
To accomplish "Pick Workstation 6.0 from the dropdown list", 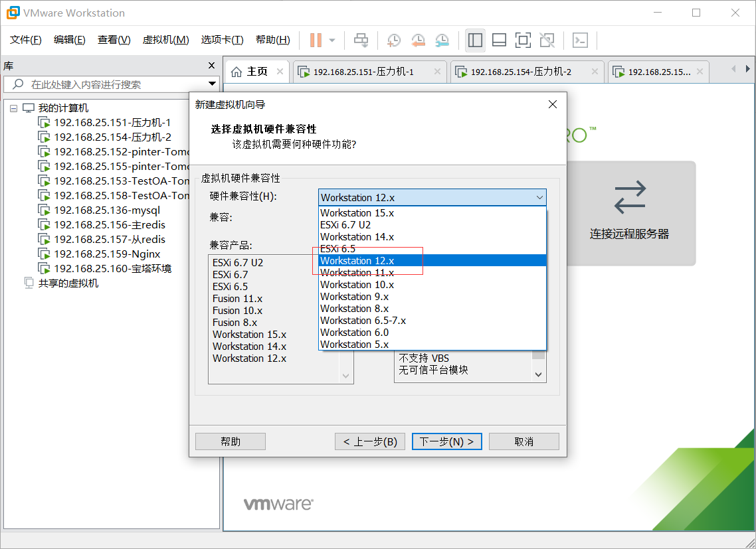I will pyautogui.click(x=432, y=333).
